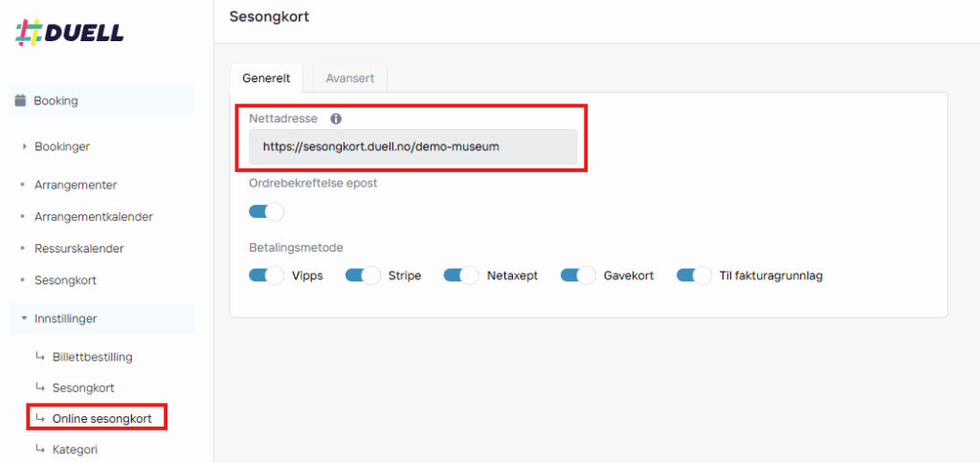This screenshot has height=463, width=980.
Task: Switch off the Gavekort payment option
Action: [x=578, y=276]
